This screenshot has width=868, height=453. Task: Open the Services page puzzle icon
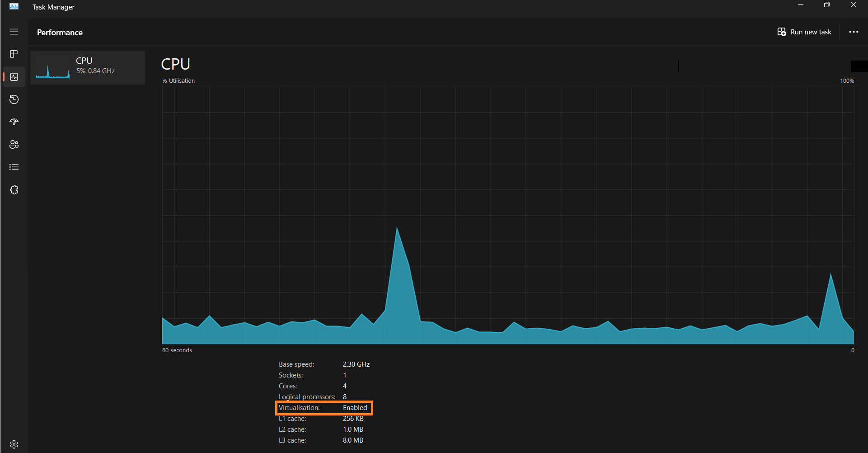(14, 190)
